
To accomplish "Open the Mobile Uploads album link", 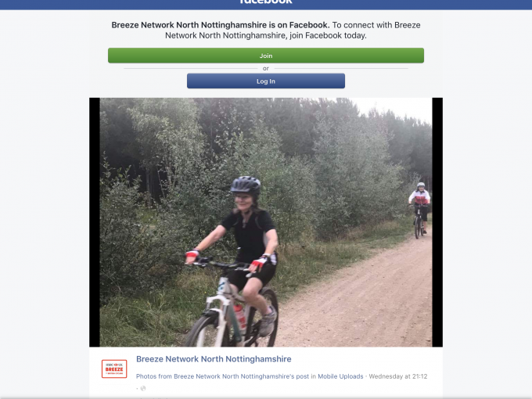I will pos(340,376).
